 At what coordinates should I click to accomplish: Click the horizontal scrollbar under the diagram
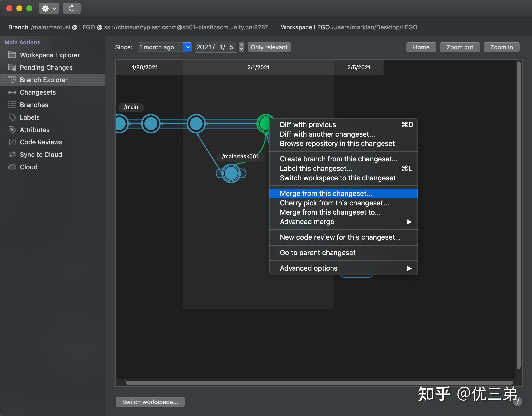coord(319,382)
